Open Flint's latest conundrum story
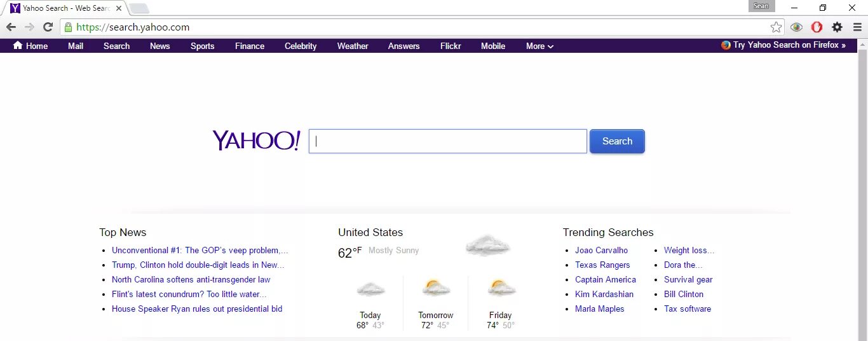 point(189,294)
